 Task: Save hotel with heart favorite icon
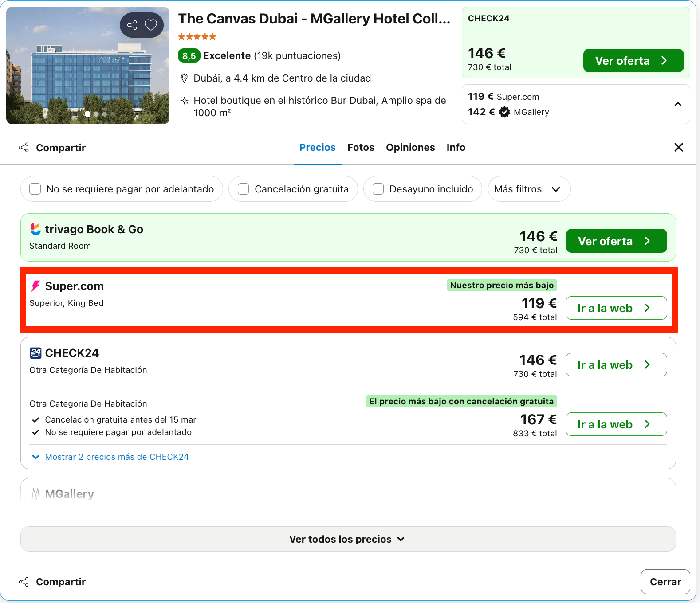(x=151, y=25)
